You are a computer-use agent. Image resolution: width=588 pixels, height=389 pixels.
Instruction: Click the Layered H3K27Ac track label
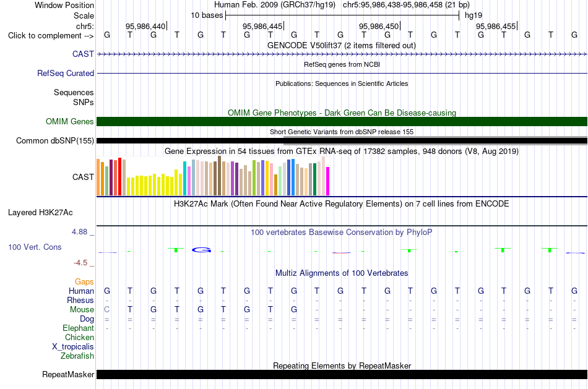pyautogui.click(x=40, y=213)
